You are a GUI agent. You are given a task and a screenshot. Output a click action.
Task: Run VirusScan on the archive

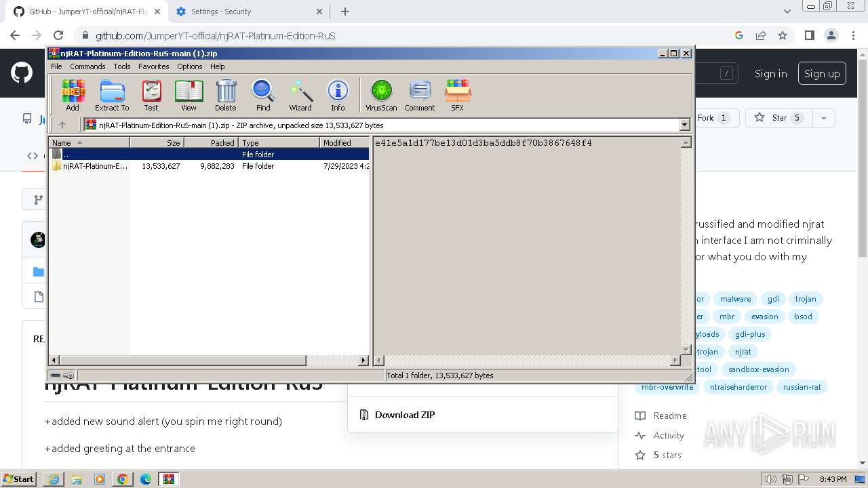point(381,95)
